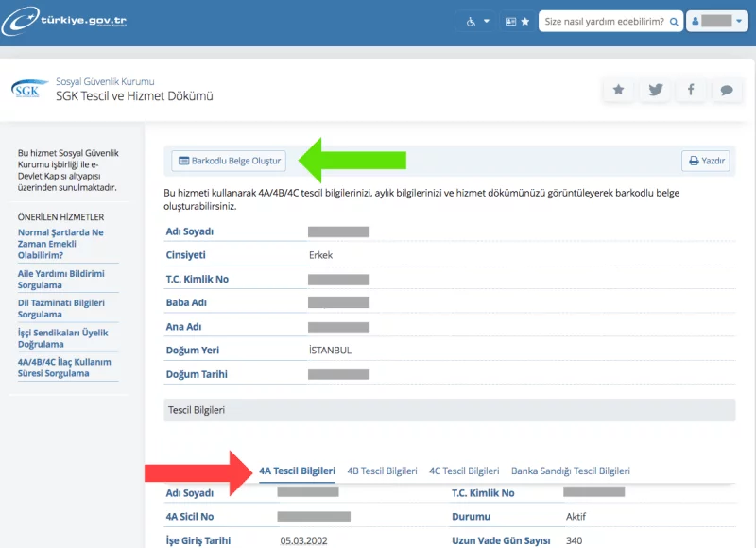Open 'Normal Şartlarda Ne Zaman Emekli Olabilirim?' link

[x=60, y=244]
